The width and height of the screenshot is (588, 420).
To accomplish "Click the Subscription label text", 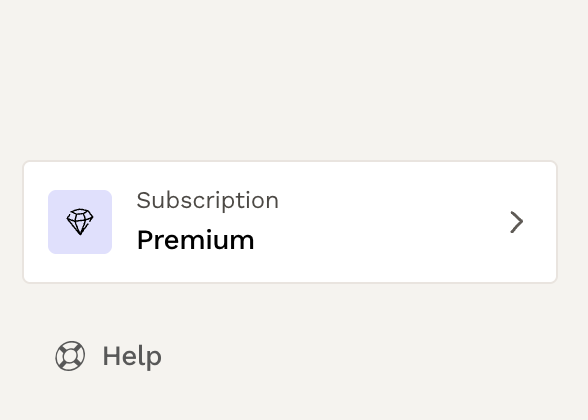I will 208,200.
